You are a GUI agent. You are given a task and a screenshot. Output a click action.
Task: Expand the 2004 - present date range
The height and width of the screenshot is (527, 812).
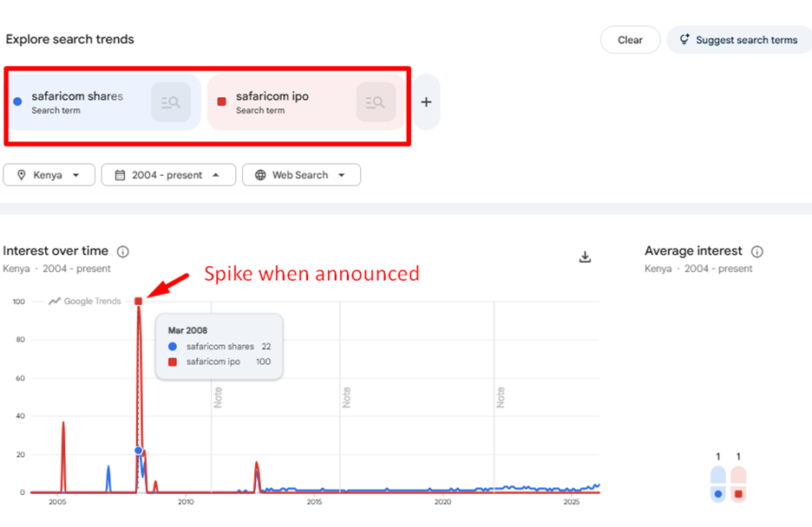coord(167,175)
